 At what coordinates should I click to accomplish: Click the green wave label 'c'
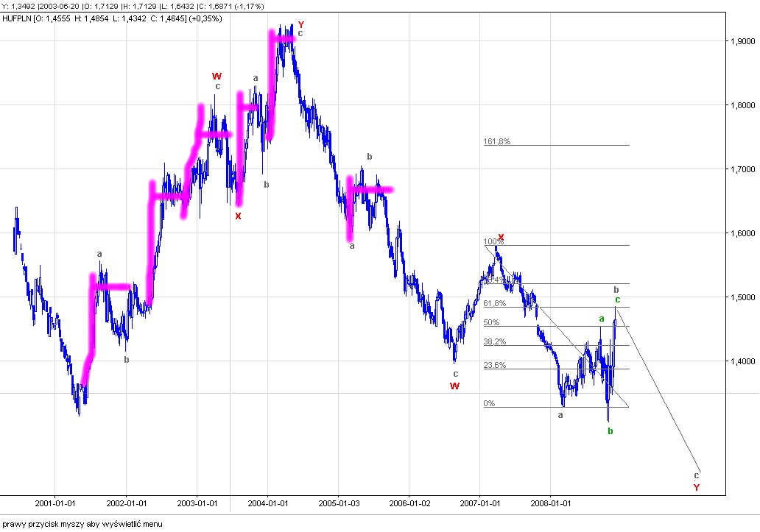pyautogui.click(x=617, y=299)
